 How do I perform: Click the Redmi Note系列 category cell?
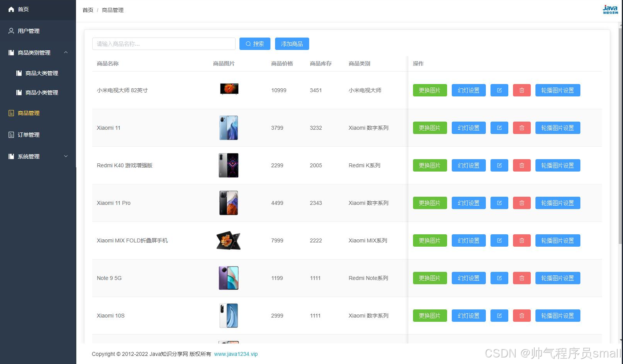coord(368,278)
